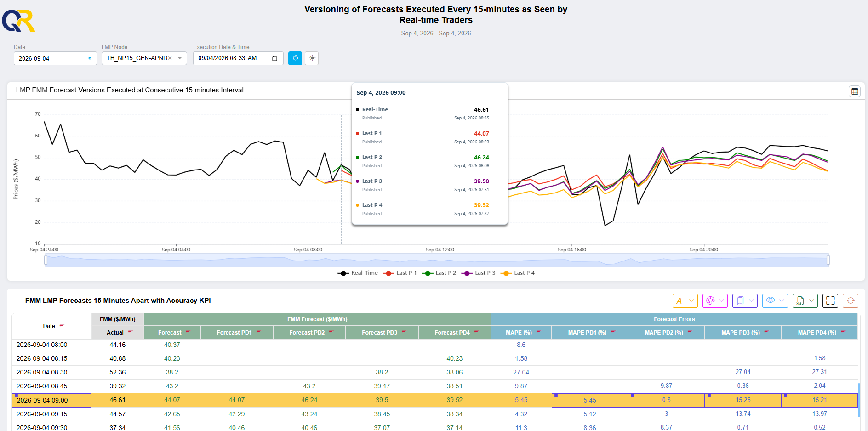Open the Execution Date & Time calendar picker
This screenshot has width=868, height=431.
(x=275, y=58)
